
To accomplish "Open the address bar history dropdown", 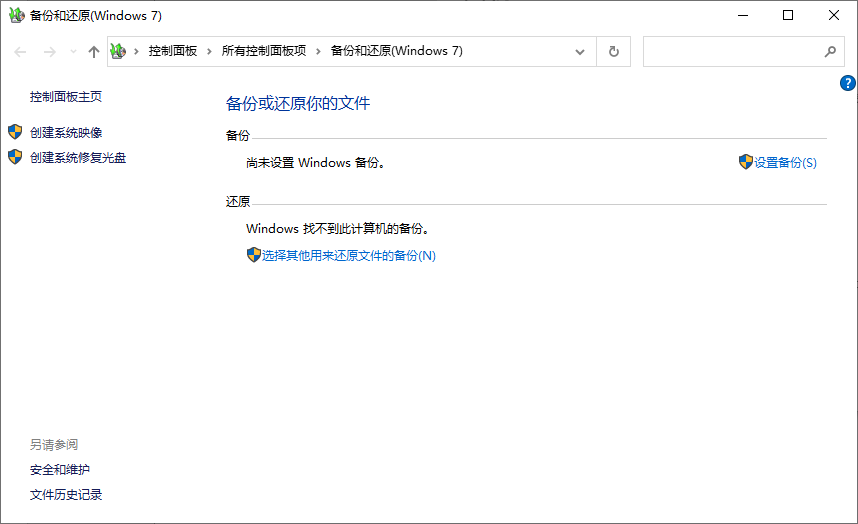I will pyautogui.click(x=579, y=52).
